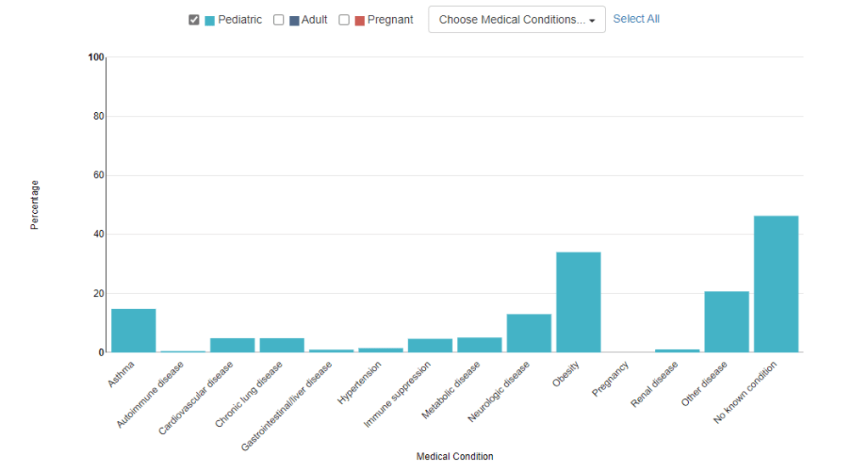Click the red Pregnant legend swatch

coord(360,20)
